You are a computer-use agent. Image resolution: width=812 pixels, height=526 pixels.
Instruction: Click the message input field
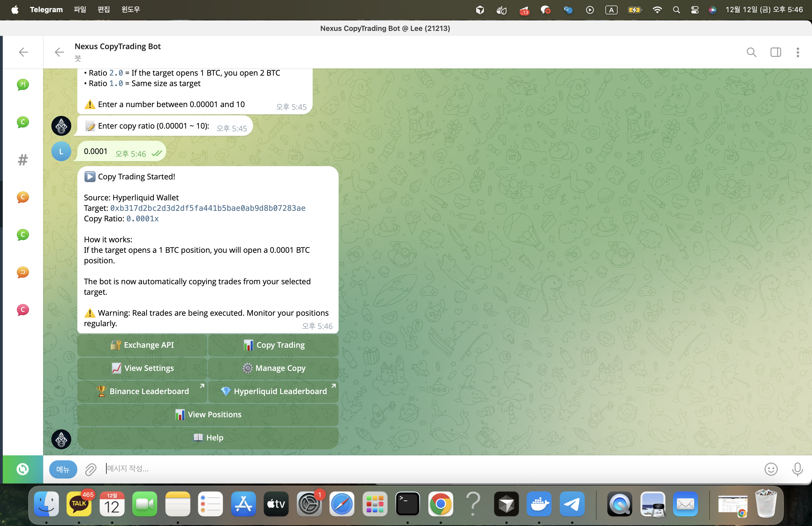pyautogui.click(x=409, y=469)
